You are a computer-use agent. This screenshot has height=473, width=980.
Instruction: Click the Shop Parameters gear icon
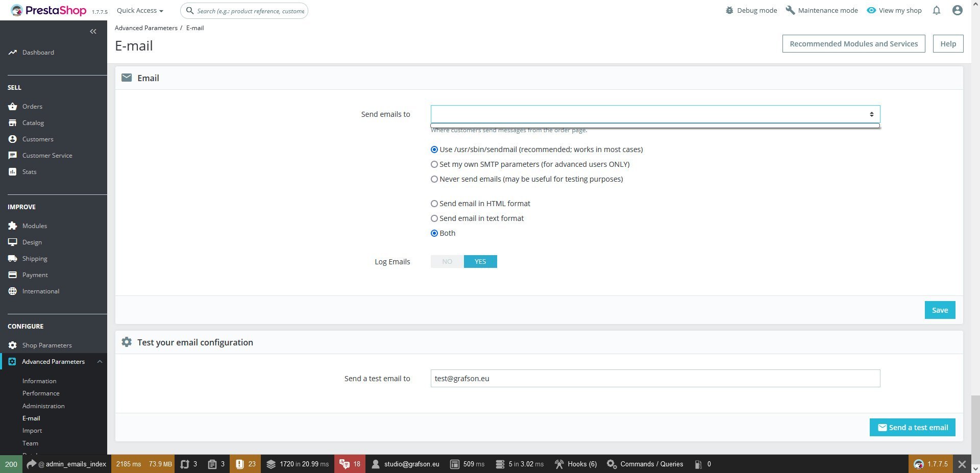tap(13, 345)
